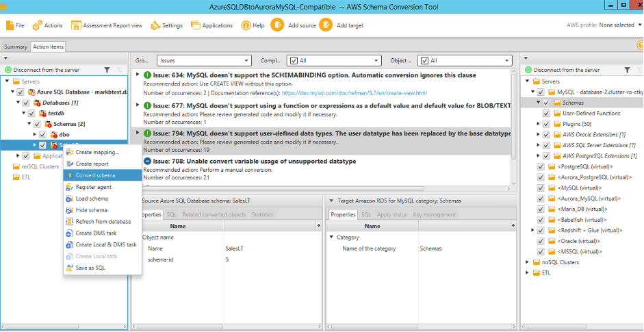Screen dimensions: 644x332
Task: Open the Issues grouping dropdown
Action: 204,60
